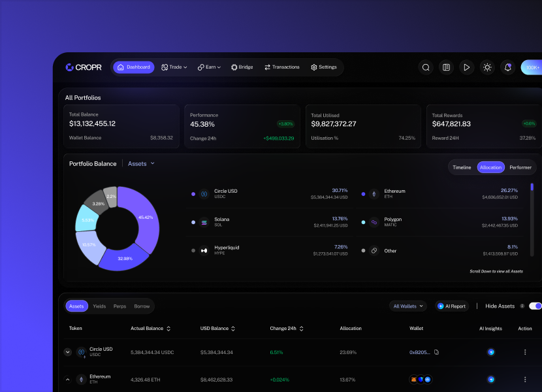Screen dimensions: 542x392
Task: Click the allocation list scrollbar
Action: point(532,220)
